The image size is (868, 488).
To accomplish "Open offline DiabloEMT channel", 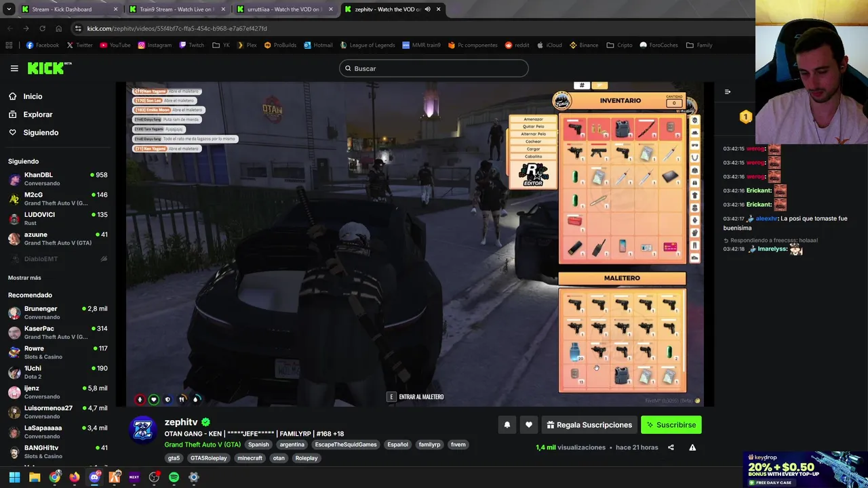I will coord(58,258).
